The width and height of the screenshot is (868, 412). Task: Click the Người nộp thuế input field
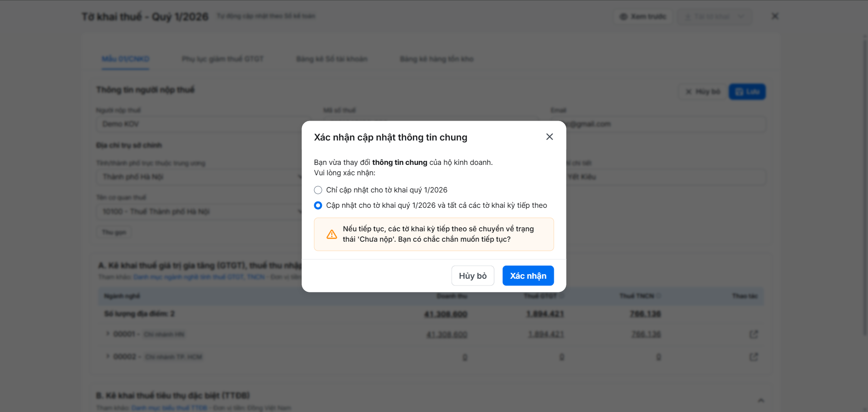[x=199, y=124]
